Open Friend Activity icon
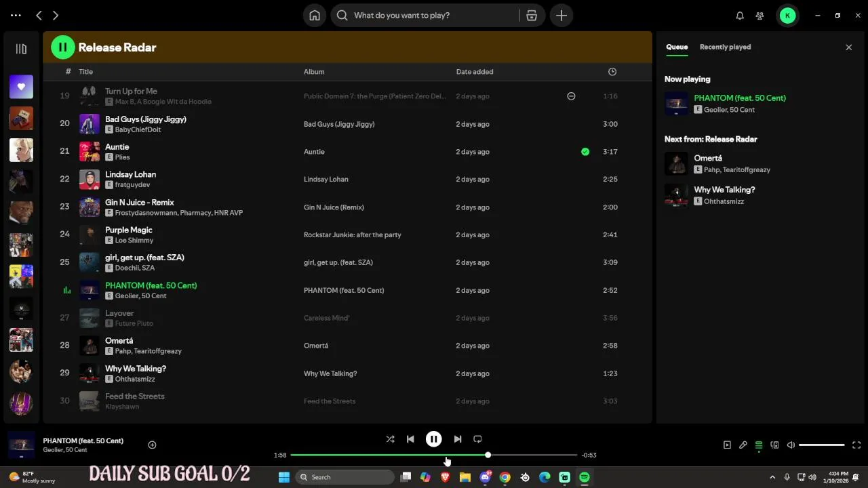This screenshot has width=868, height=488. pos(759,16)
